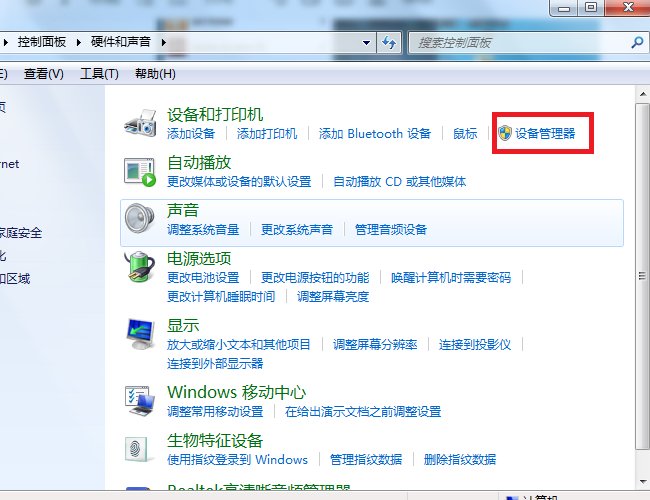
Task: Click the Power Options battery icon
Action: [x=139, y=266]
